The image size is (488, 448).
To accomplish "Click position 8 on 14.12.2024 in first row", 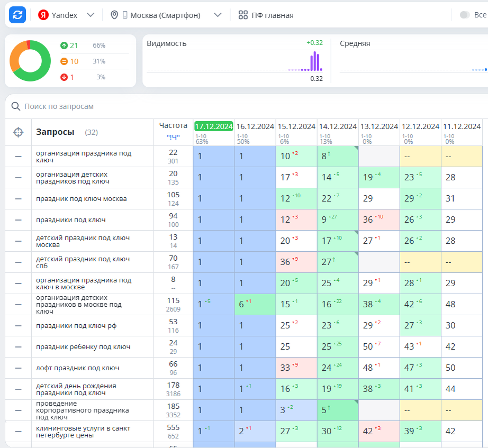I will coord(324,156).
